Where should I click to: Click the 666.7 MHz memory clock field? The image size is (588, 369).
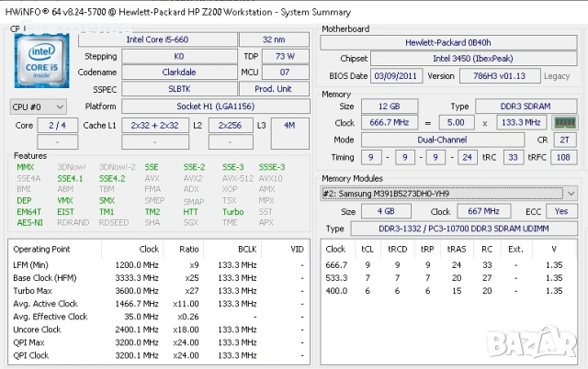[x=390, y=122]
